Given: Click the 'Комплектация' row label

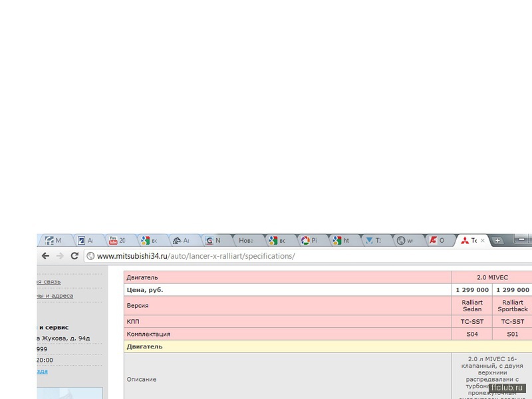Looking at the screenshot, I should [148, 334].
